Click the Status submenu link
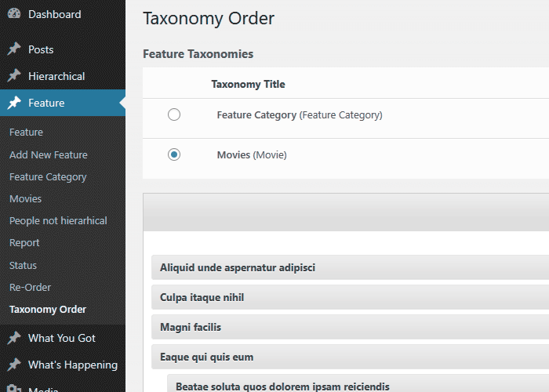 tap(23, 265)
